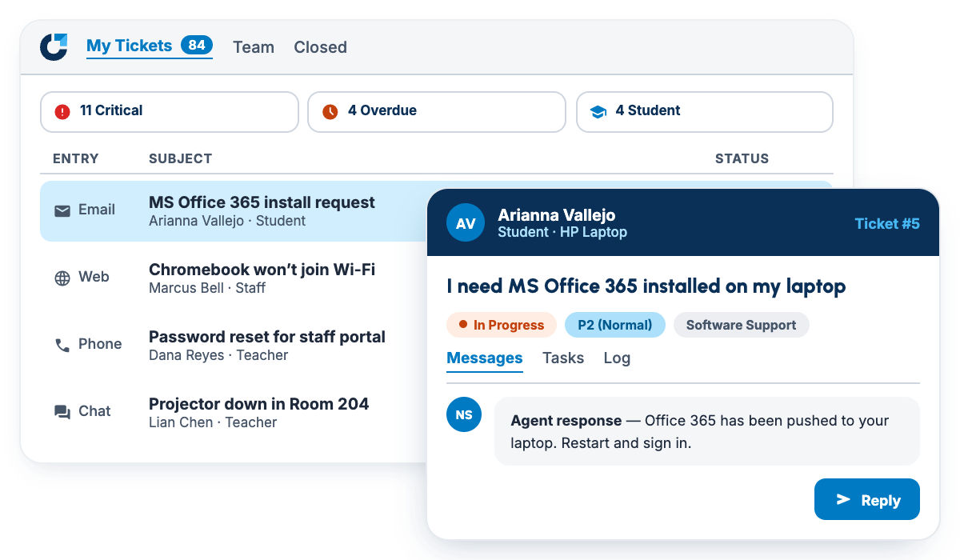The width and height of the screenshot is (960, 560).
Task: Click the ENTRY column header
Action: 76,158
